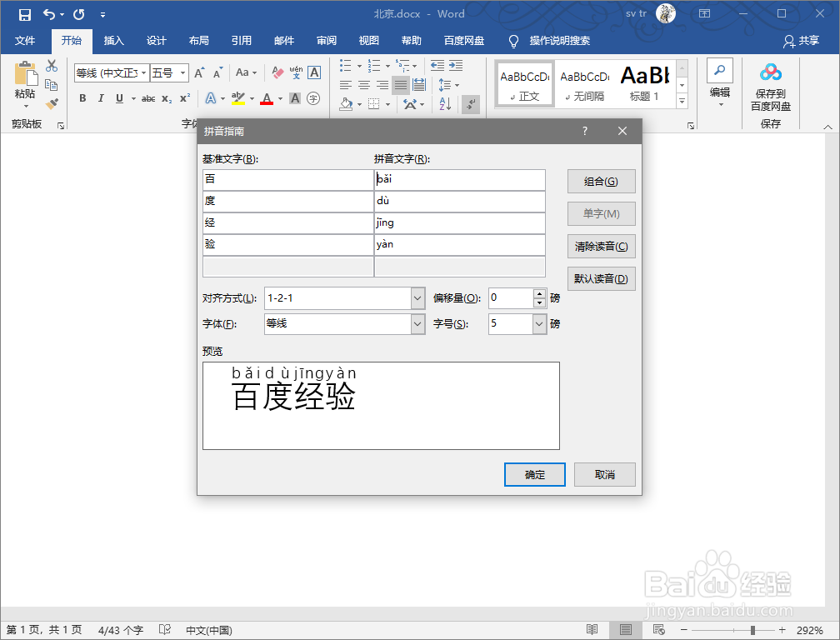Viewport: 840px width, 640px height.
Task: Click the Text Effects outlined A icon
Action: tap(211, 98)
